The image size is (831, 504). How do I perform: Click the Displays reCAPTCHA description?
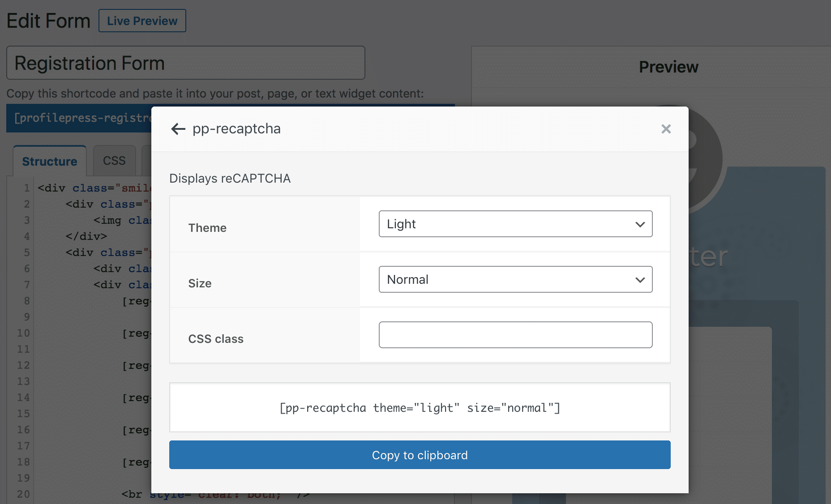pyautogui.click(x=230, y=179)
